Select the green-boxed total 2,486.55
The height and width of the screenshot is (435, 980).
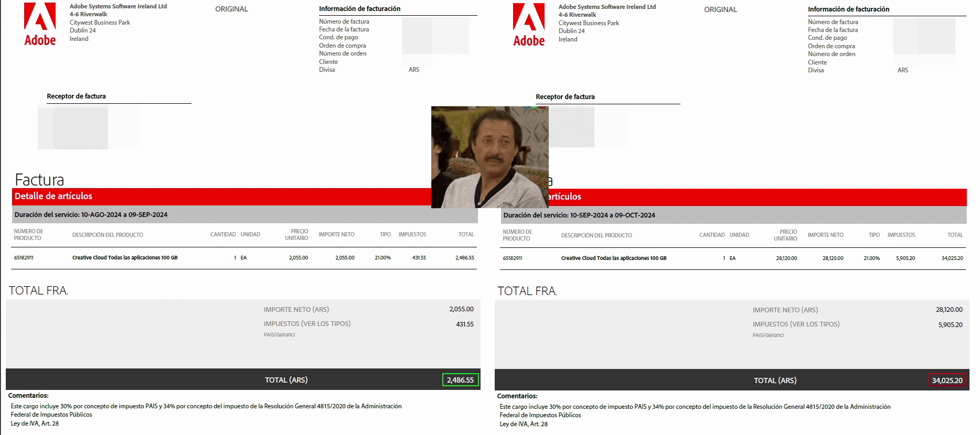[x=461, y=380]
